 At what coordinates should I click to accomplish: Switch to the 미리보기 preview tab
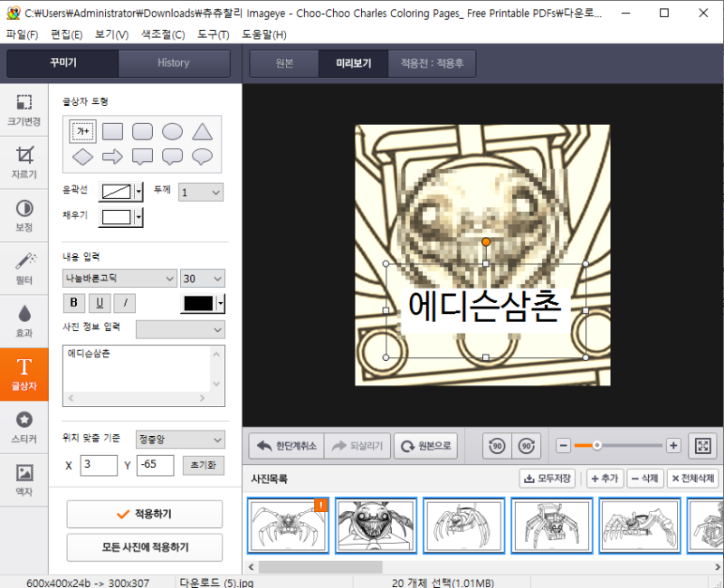click(354, 63)
